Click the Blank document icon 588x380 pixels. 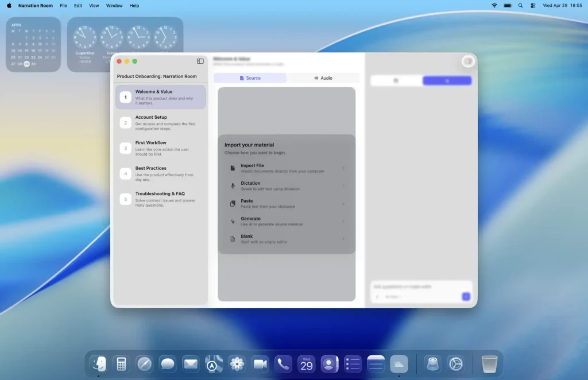point(233,239)
